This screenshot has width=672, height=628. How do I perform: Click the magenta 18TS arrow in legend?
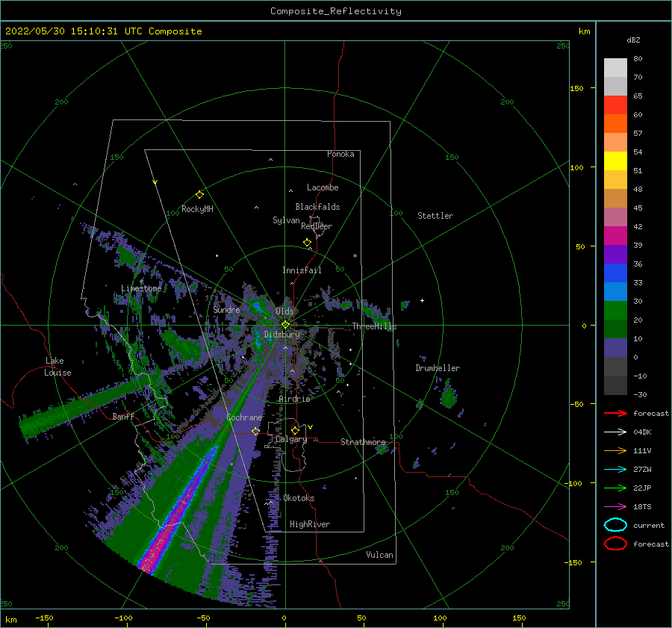[x=615, y=507]
